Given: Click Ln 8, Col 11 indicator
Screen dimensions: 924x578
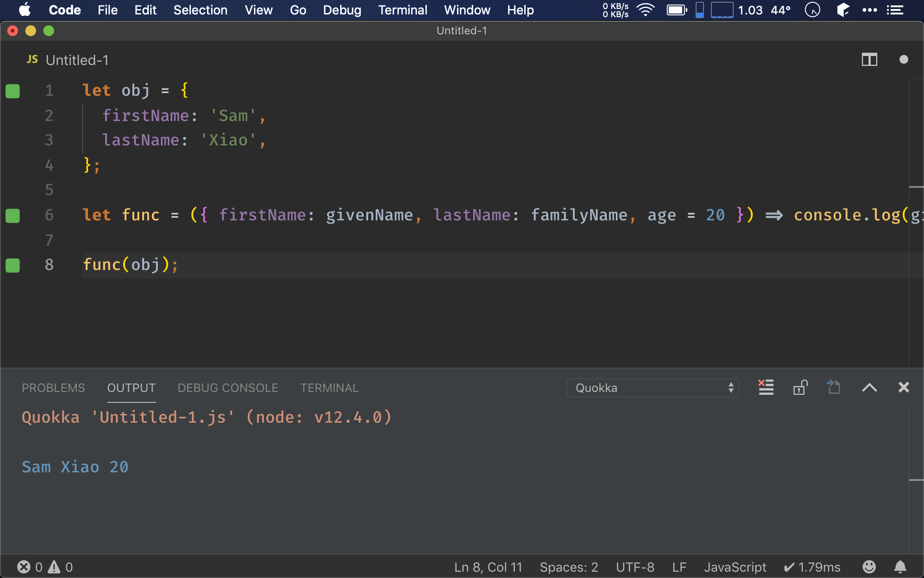Looking at the screenshot, I should 488,567.
